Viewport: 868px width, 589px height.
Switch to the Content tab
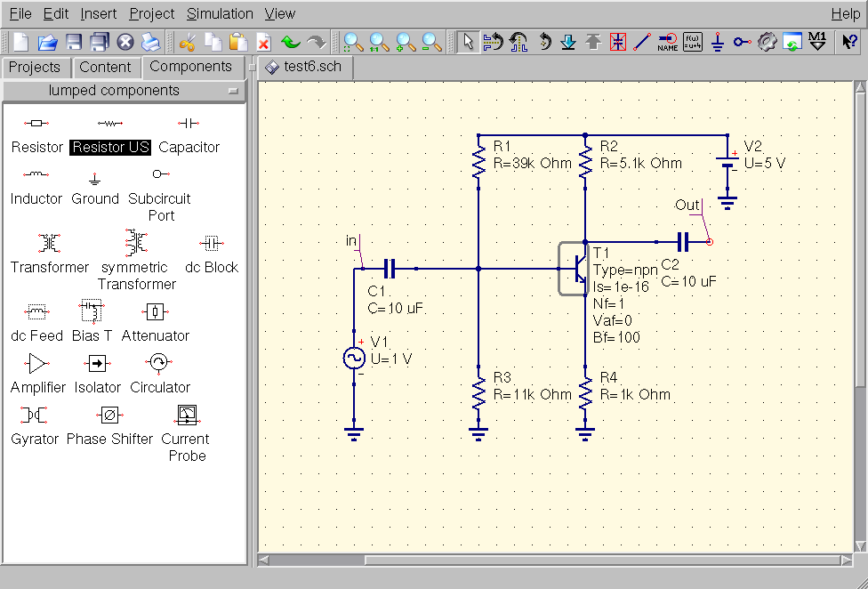(105, 67)
